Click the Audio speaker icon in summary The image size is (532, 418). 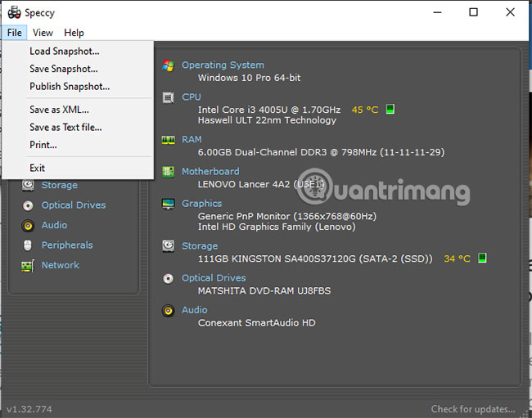click(169, 311)
